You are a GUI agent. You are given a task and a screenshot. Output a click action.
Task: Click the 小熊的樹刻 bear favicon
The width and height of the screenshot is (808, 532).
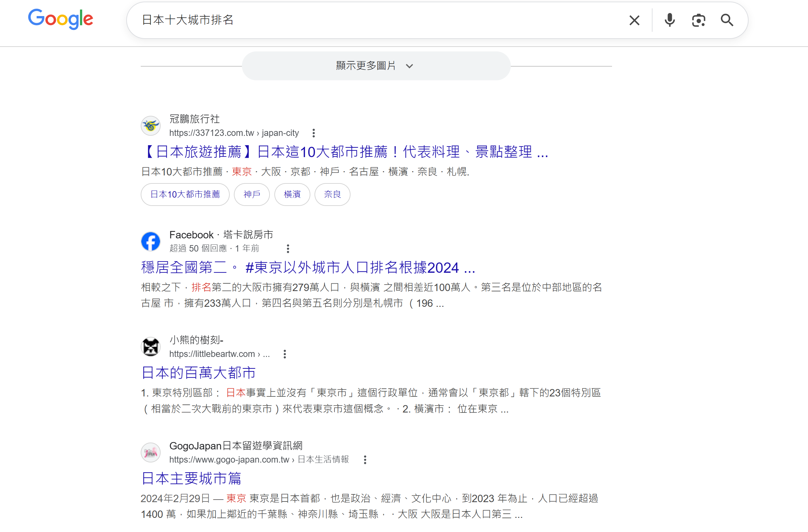coord(151,347)
